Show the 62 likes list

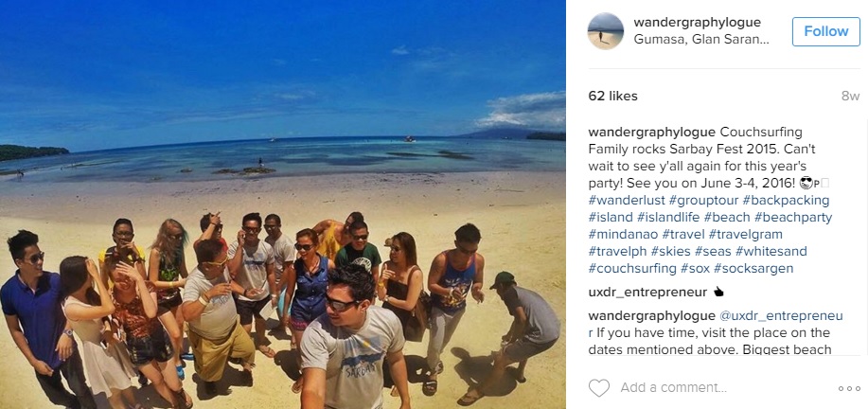tap(612, 96)
